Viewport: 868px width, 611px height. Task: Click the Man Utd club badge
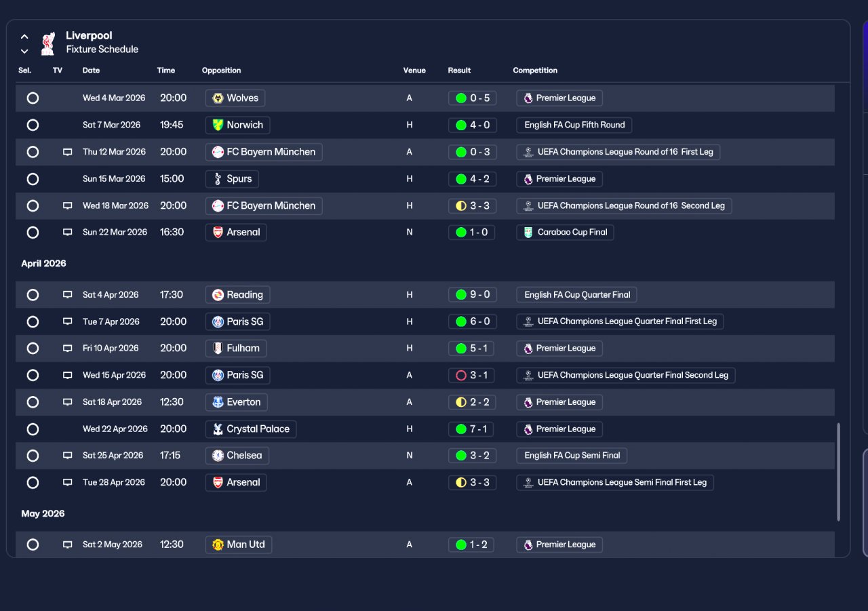tap(218, 545)
